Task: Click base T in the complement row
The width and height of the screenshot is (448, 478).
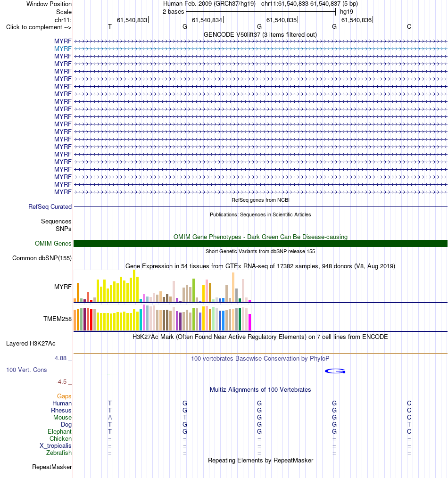Action: click(x=110, y=27)
